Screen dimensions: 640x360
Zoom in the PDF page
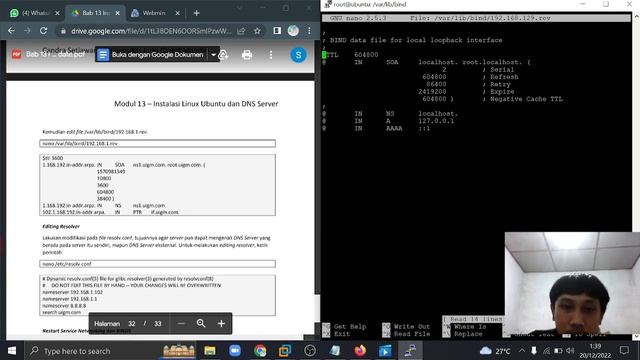point(221,323)
